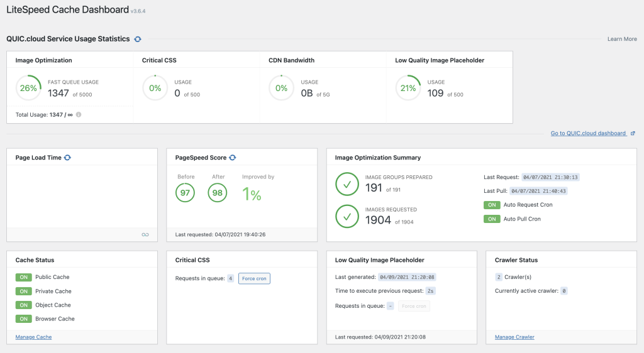Toggle the Auto Request Cron ON switch
The width and height of the screenshot is (644, 353).
pos(492,205)
